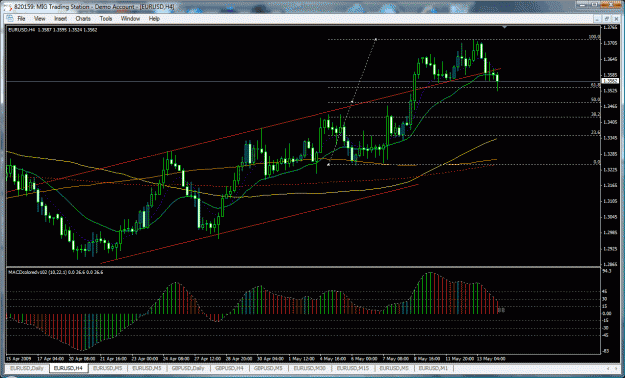The image size is (625, 378).
Task: Select the active EURUSD,H4 chart tab
Action: [x=68, y=368]
